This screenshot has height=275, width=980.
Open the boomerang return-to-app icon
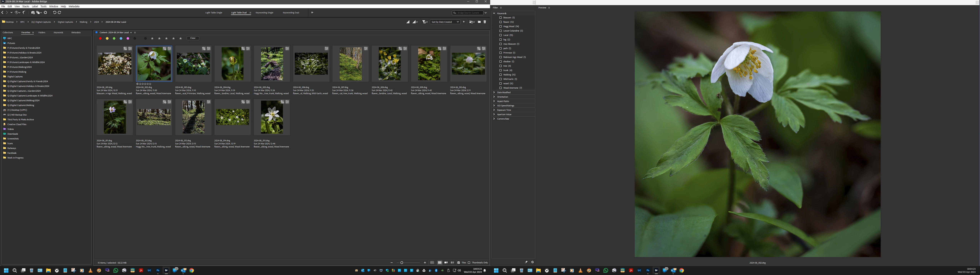tap(24, 13)
